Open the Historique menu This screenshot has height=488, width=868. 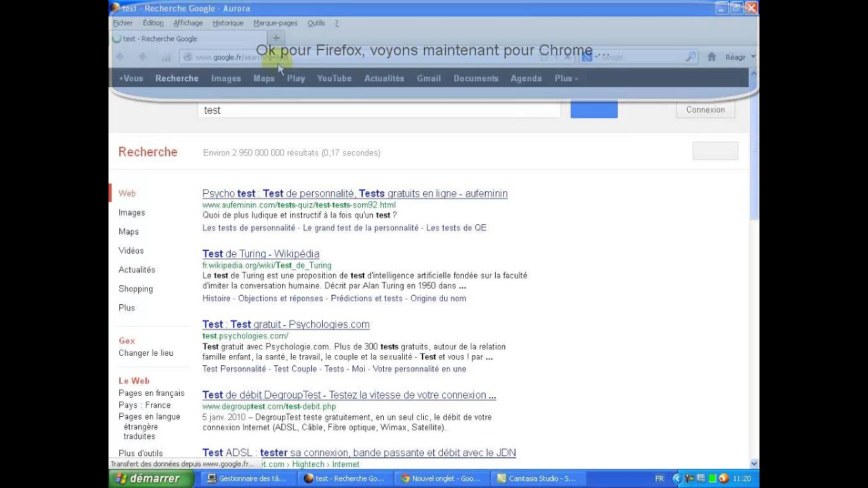point(228,23)
